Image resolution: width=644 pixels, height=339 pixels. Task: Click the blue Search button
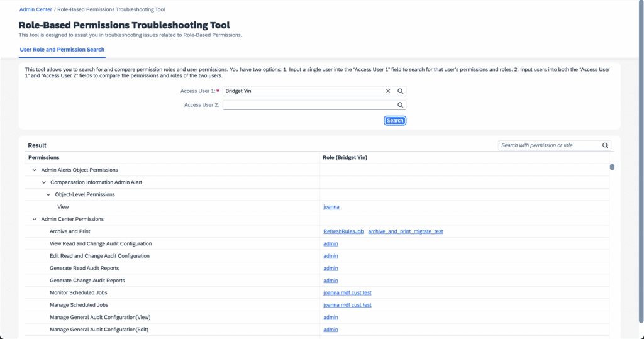tap(395, 120)
